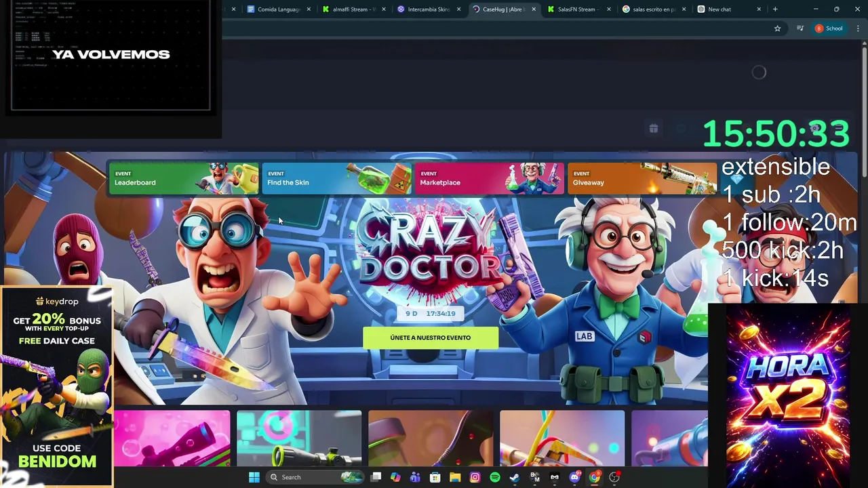The width and height of the screenshot is (868, 488).
Task: Open a new Chrome tab with plus
Action: coord(775,9)
